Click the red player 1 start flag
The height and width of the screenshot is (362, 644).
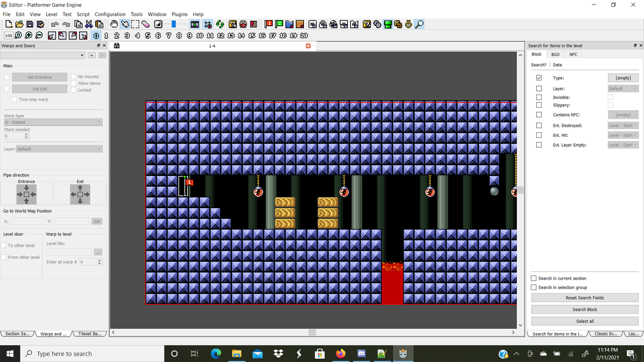(x=269, y=24)
